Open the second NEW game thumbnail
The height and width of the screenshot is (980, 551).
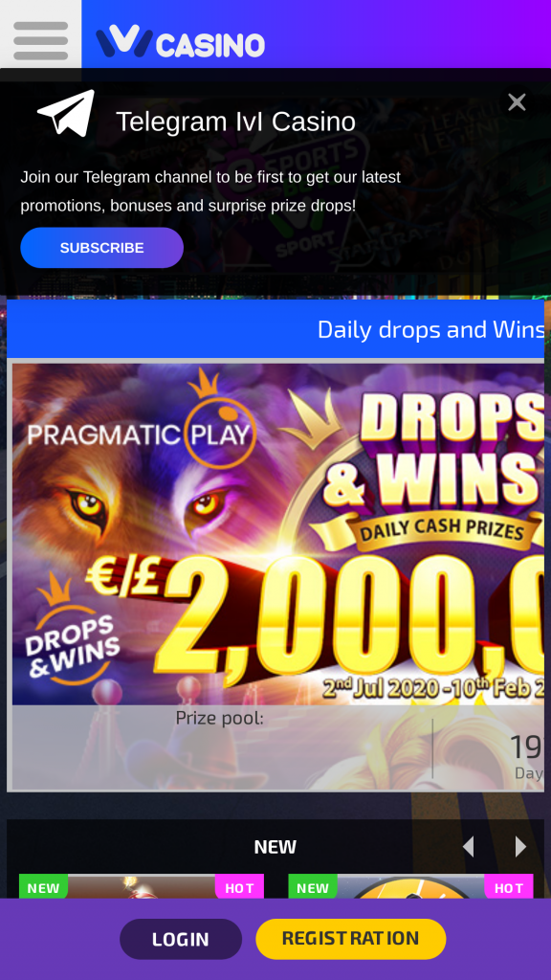click(410, 886)
